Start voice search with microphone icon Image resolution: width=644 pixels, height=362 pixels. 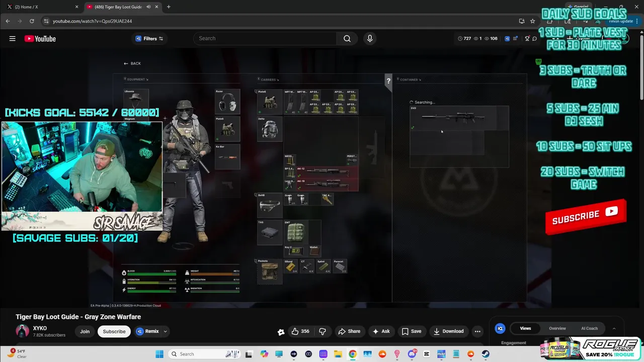[370, 39]
